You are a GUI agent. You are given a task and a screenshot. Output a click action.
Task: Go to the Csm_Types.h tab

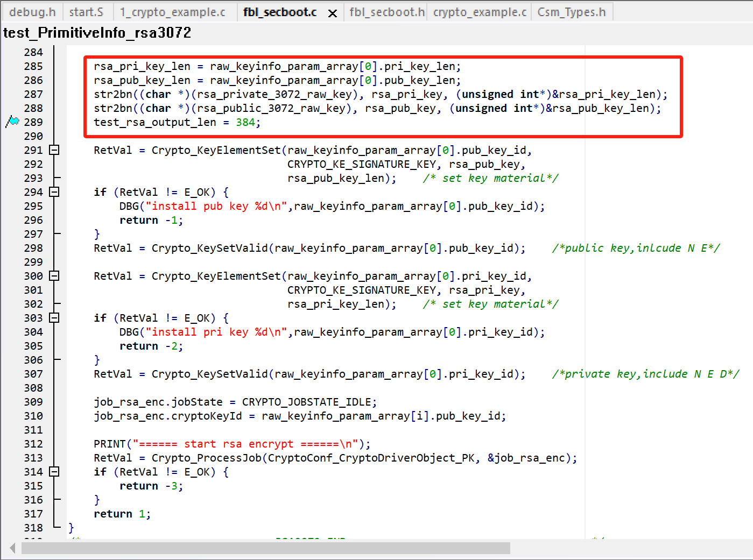571,12
